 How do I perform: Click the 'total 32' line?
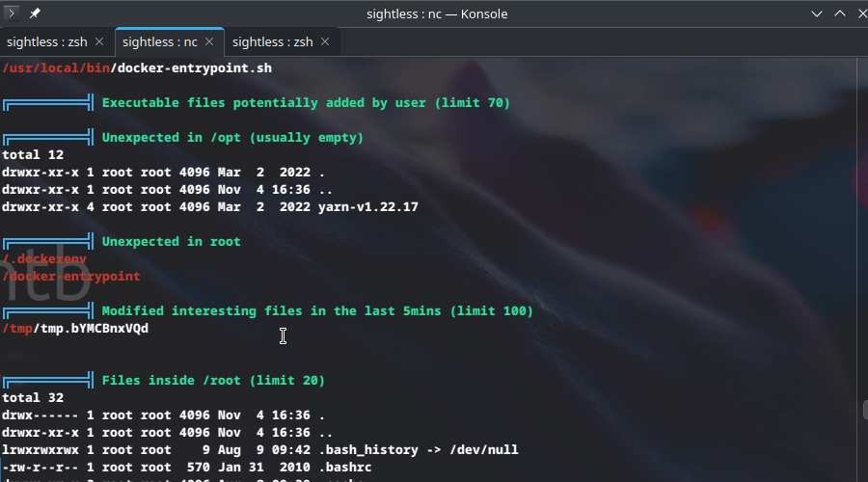coord(33,397)
